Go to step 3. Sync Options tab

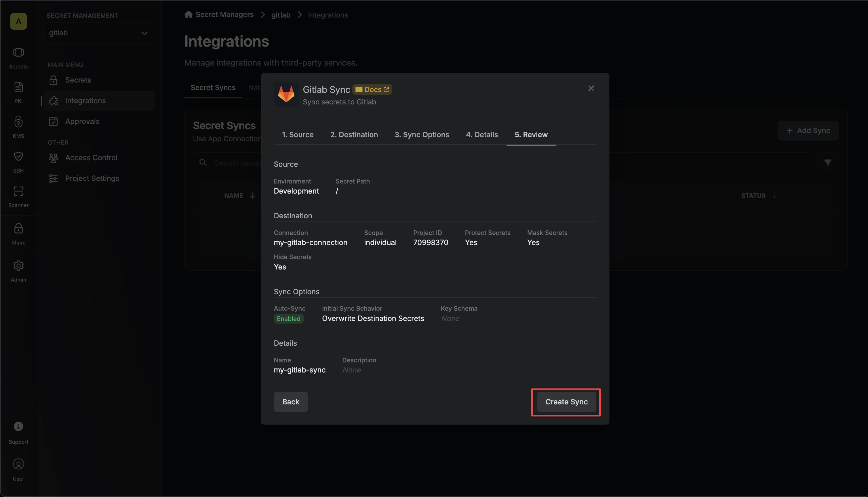(x=422, y=135)
